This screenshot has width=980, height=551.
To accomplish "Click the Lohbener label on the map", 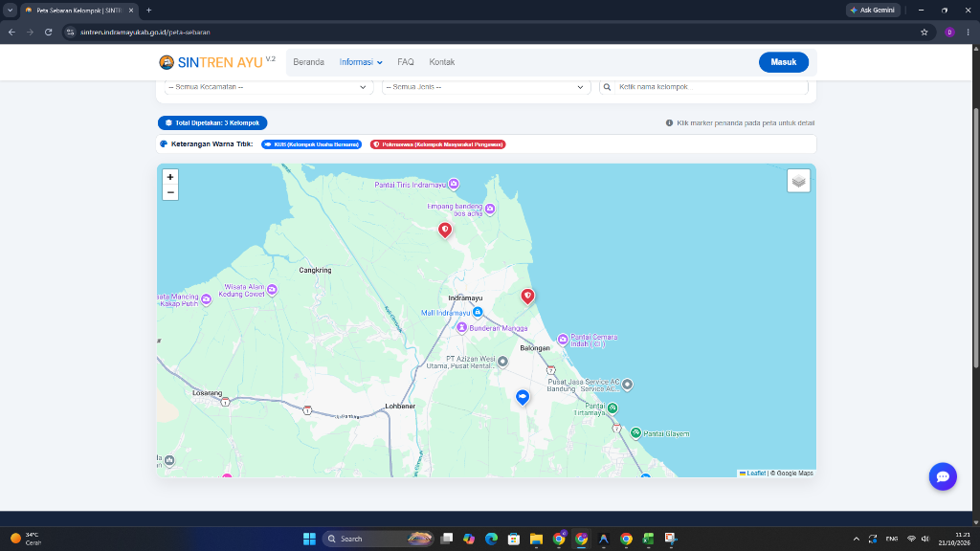I will pyautogui.click(x=400, y=406).
